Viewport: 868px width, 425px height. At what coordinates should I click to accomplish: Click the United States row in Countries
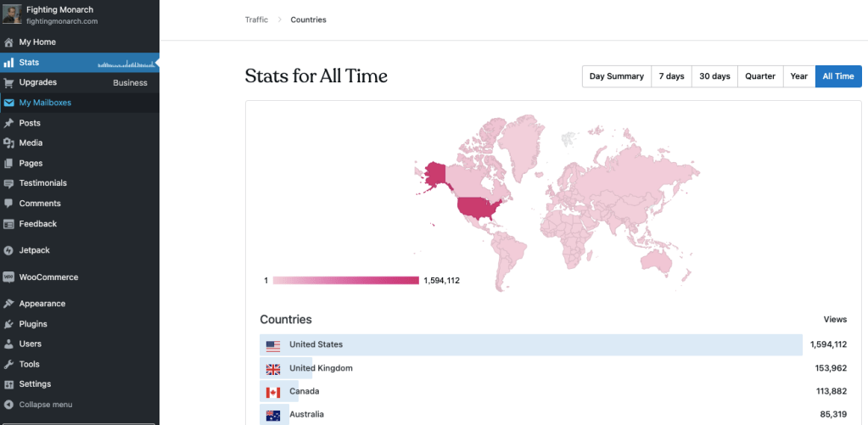pyautogui.click(x=530, y=344)
